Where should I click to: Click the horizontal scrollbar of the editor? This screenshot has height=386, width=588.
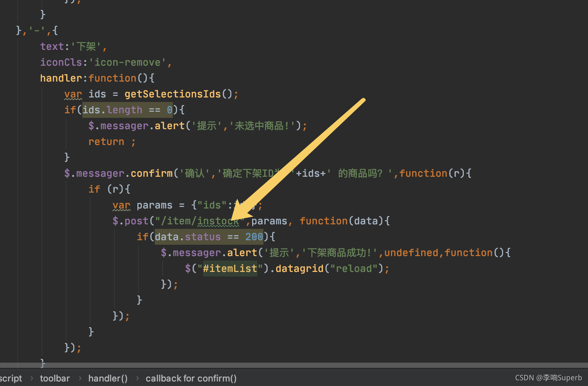pyautogui.click(x=294, y=365)
